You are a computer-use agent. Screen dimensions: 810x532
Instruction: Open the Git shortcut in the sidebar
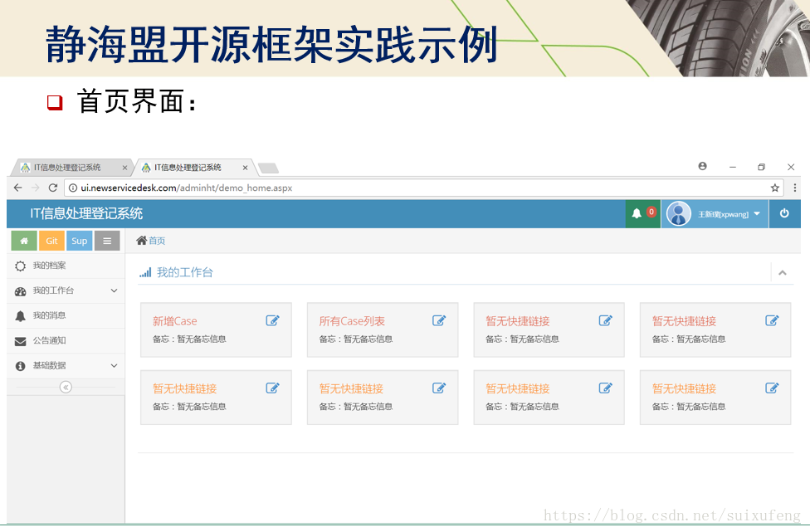coord(51,240)
